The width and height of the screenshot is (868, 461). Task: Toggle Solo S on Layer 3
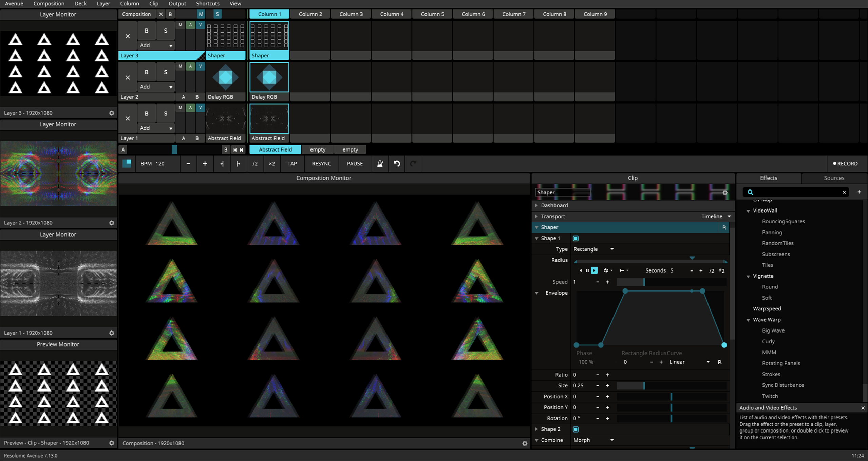(166, 31)
